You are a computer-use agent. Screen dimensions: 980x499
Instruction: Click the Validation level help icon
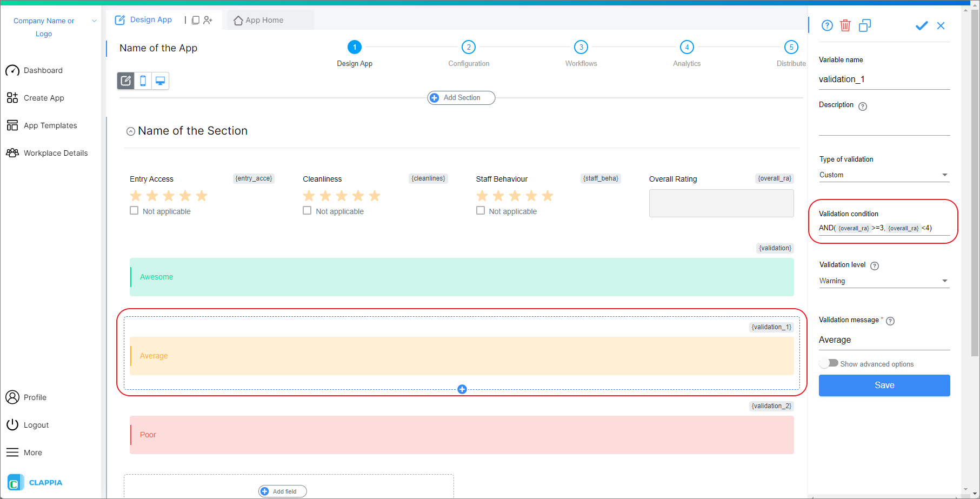tap(875, 265)
